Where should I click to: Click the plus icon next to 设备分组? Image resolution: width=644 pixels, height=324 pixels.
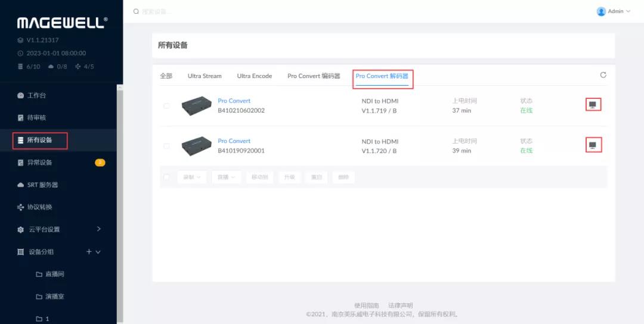click(x=89, y=252)
